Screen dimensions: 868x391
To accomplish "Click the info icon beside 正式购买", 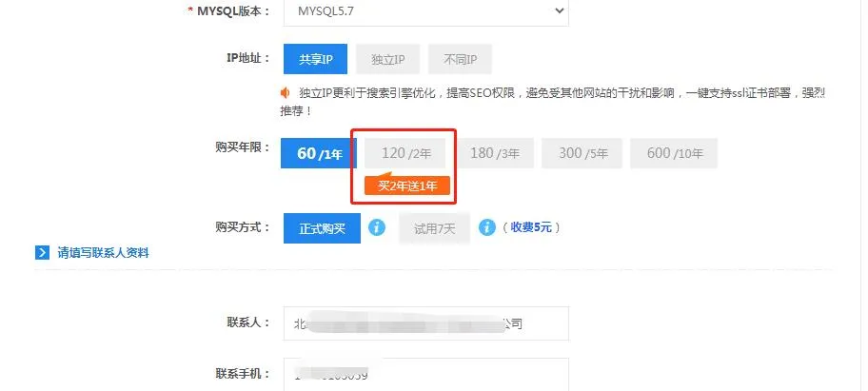I will [377, 227].
